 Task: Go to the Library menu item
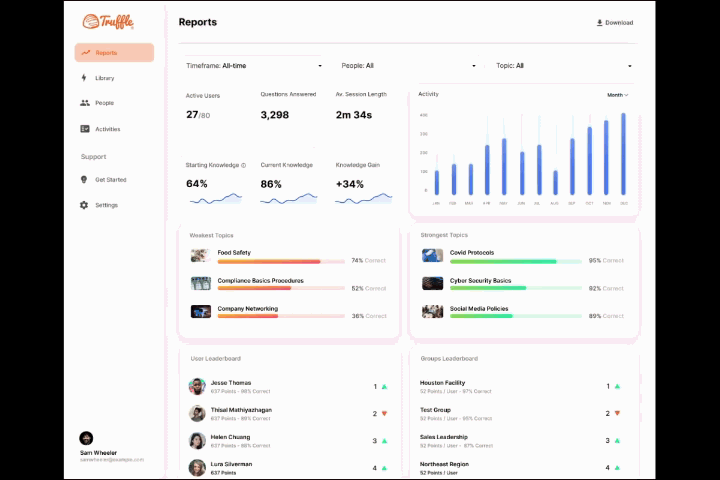click(x=105, y=78)
